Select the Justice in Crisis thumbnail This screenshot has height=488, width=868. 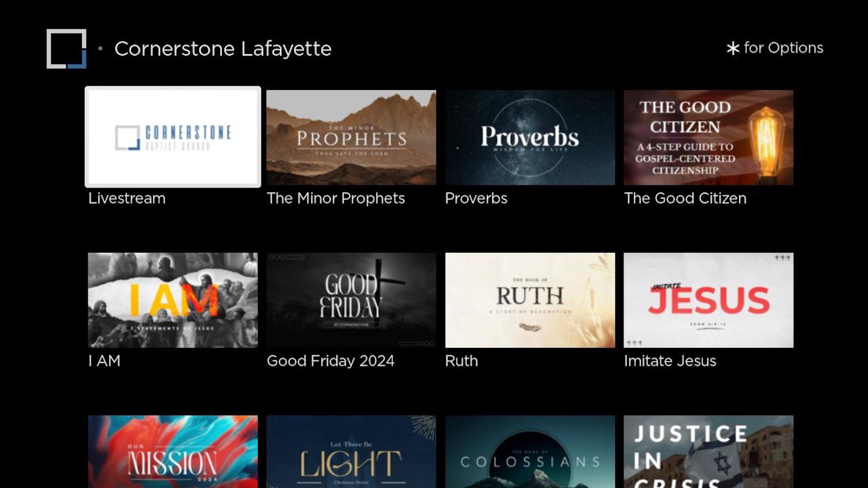click(708, 452)
